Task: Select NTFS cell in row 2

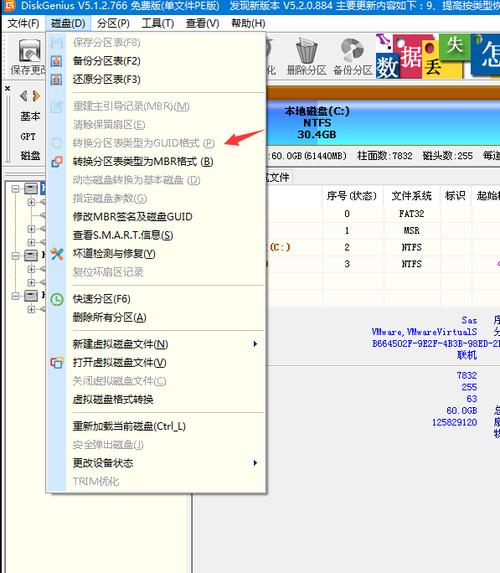Action: click(412, 247)
